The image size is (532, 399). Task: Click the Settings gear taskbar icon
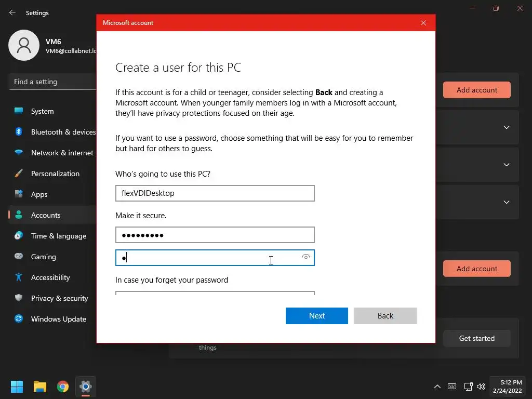pos(86,387)
